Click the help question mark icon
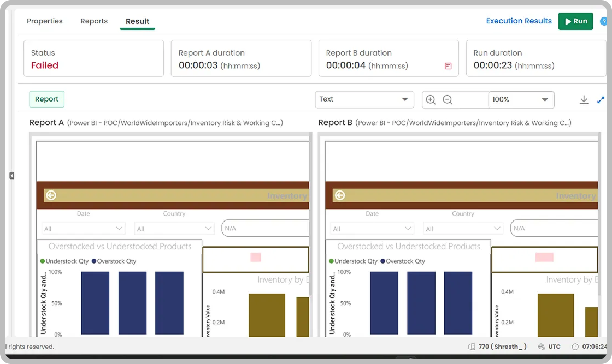 [x=603, y=21]
